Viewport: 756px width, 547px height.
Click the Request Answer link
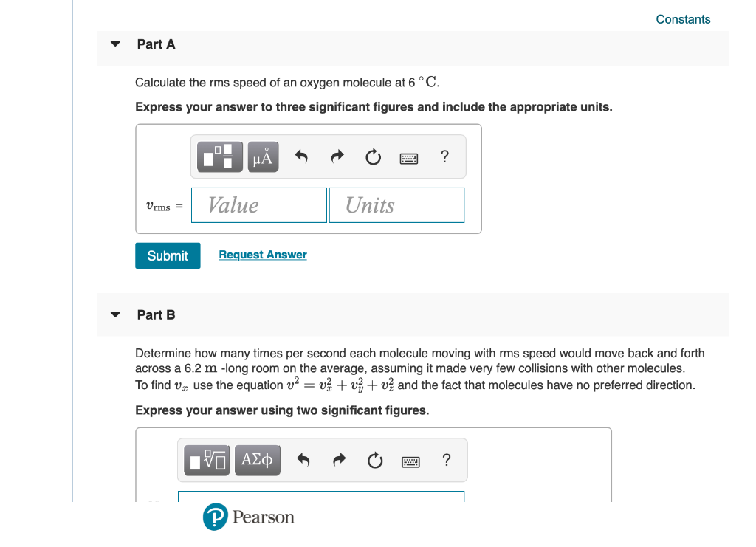(x=262, y=255)
